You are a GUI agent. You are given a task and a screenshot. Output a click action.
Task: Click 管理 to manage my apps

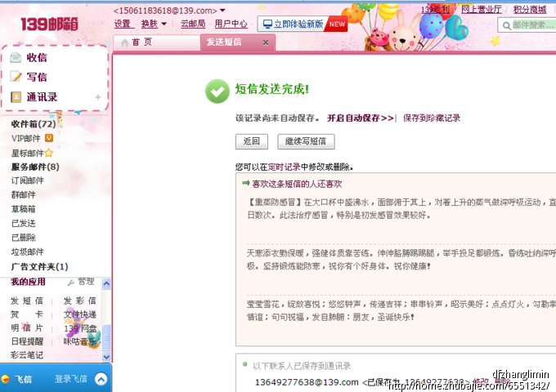[x=86, y=282]
